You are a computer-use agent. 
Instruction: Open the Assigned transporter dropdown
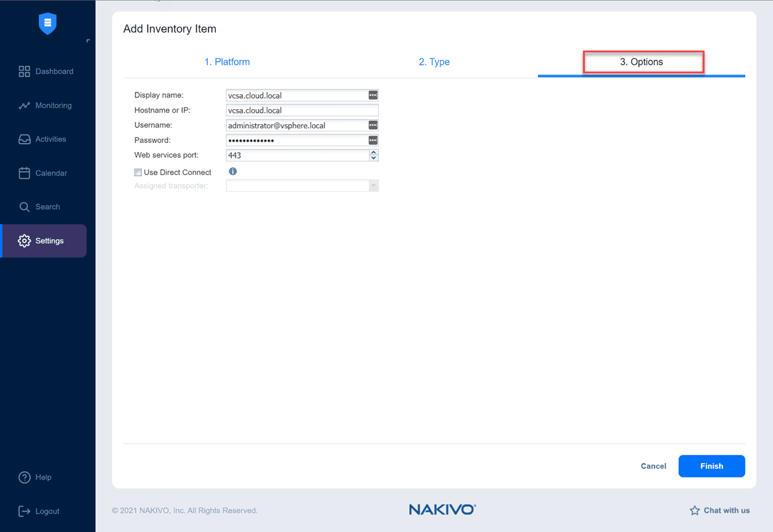tap(373, 185)
